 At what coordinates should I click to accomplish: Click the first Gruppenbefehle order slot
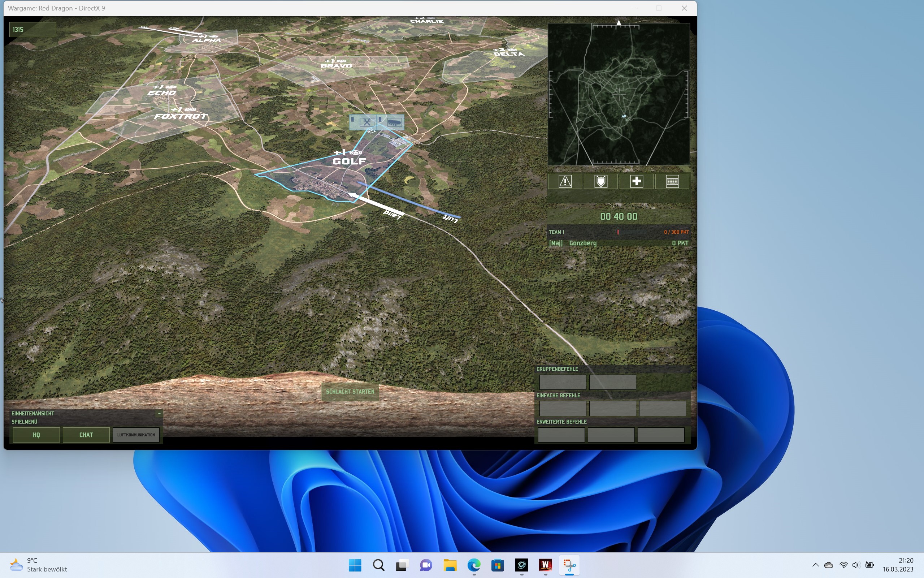[x=562, y=382]
